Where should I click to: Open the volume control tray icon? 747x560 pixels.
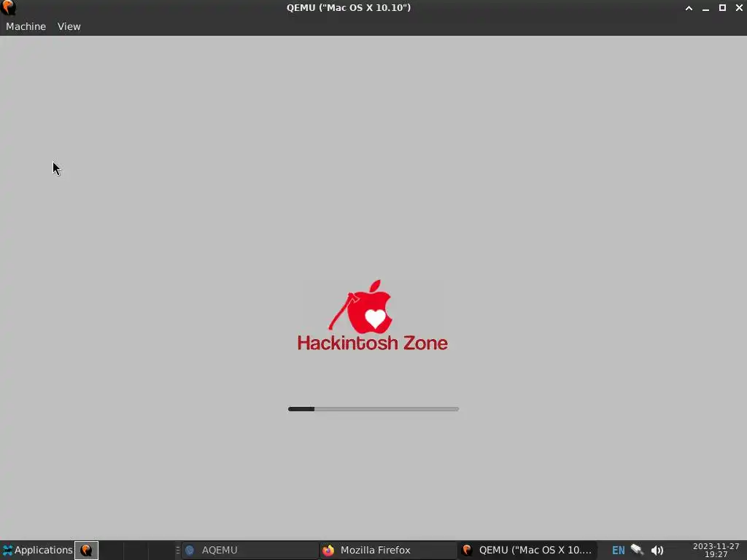pyautogui.click(x=657, y=551)
